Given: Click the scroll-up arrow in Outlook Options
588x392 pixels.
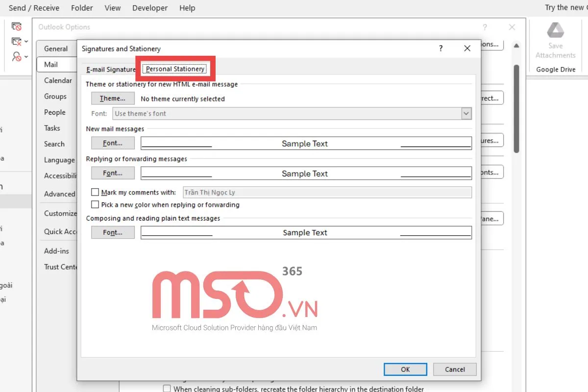Looking at the screenshot, I should click(x=516, y=46).
